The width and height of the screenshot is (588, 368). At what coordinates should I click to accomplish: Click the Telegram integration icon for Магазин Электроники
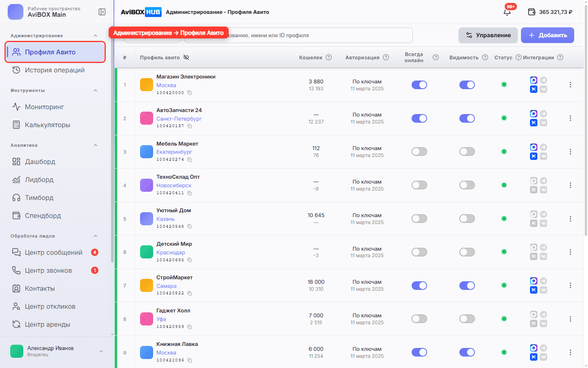[x=543, y=80]
